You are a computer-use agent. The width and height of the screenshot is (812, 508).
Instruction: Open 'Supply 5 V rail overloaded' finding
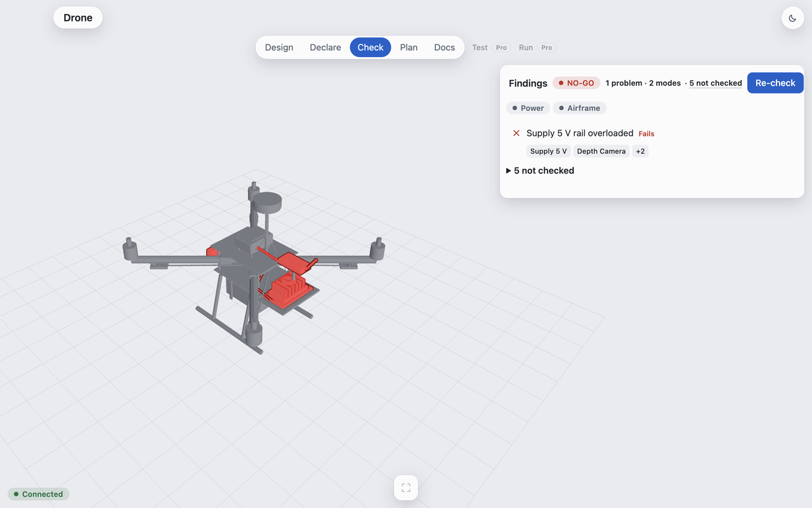click(580, 133)
